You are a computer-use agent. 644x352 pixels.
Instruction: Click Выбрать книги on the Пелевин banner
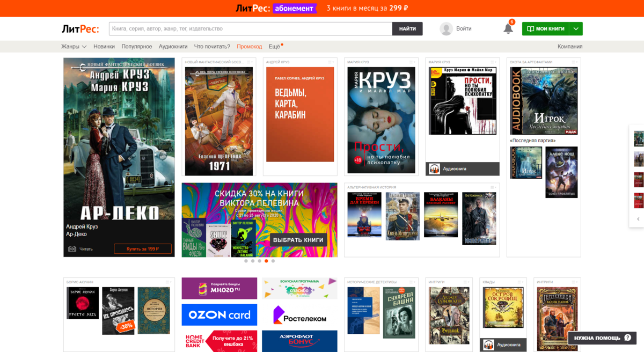pyautogui.click(x=298, y=239)
